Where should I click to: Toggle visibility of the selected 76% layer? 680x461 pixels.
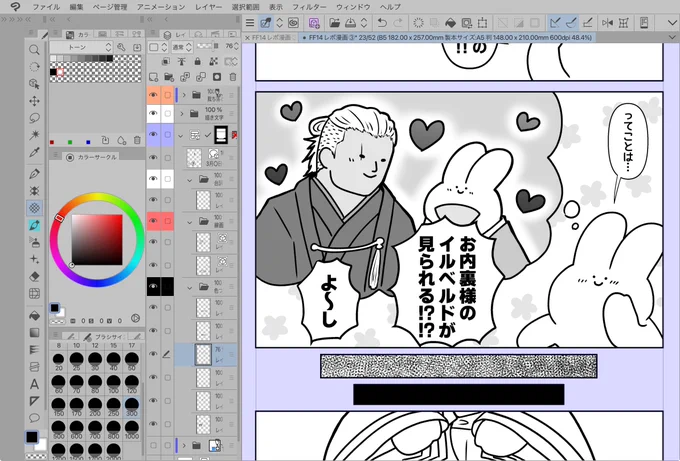click(153, 354)
